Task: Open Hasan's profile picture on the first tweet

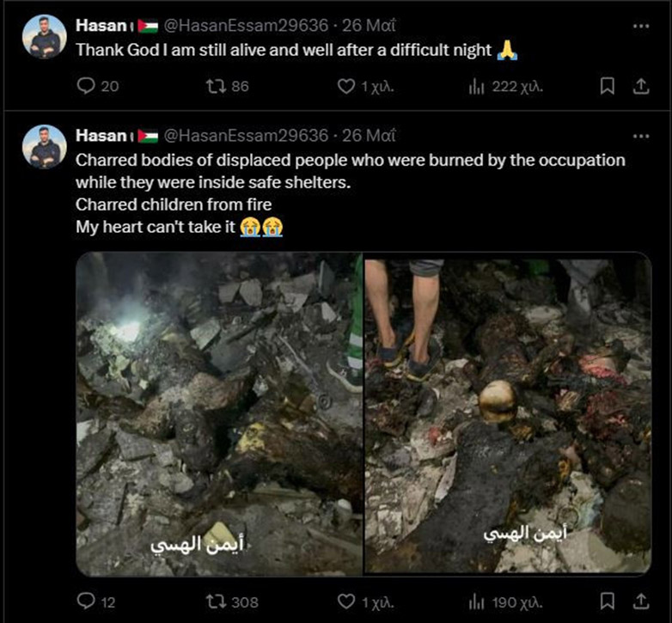Action: point(45,38)
